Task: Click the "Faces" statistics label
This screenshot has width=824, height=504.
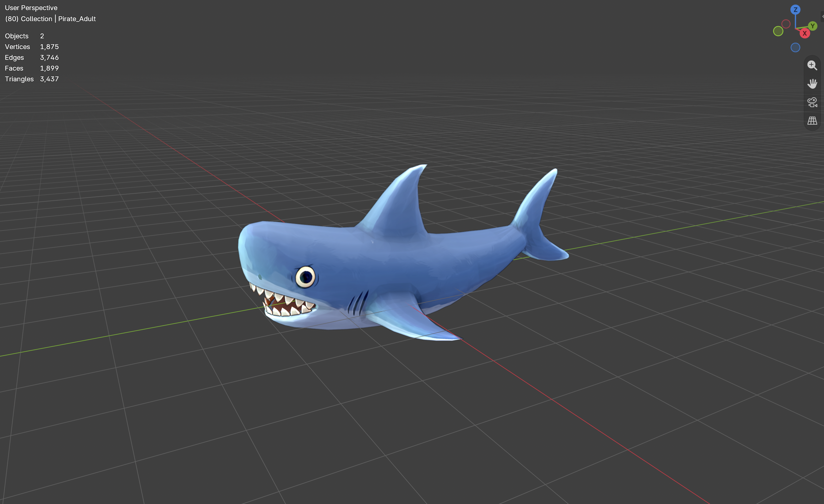Action: tap(14, 68)
